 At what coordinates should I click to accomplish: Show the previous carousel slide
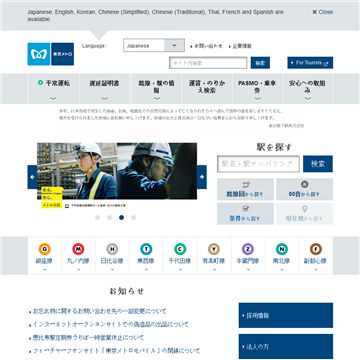pyautogui.click(x=32, y=177)
